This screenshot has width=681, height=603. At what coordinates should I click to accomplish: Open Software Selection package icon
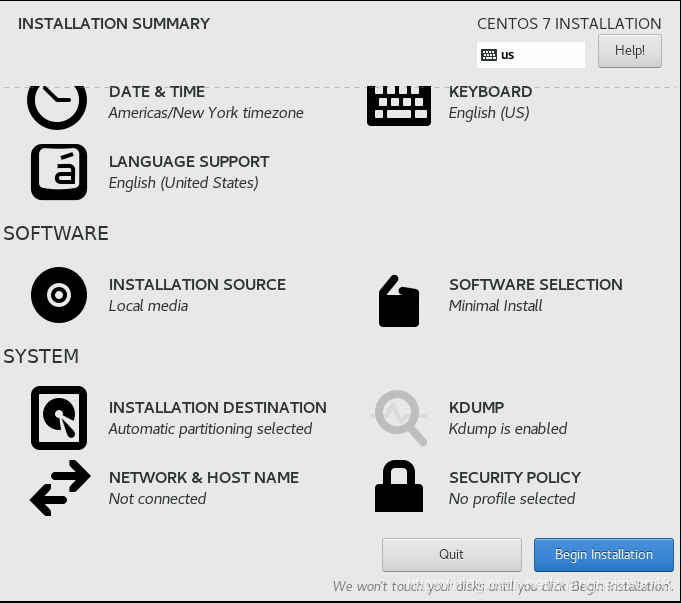click(399, 301)
